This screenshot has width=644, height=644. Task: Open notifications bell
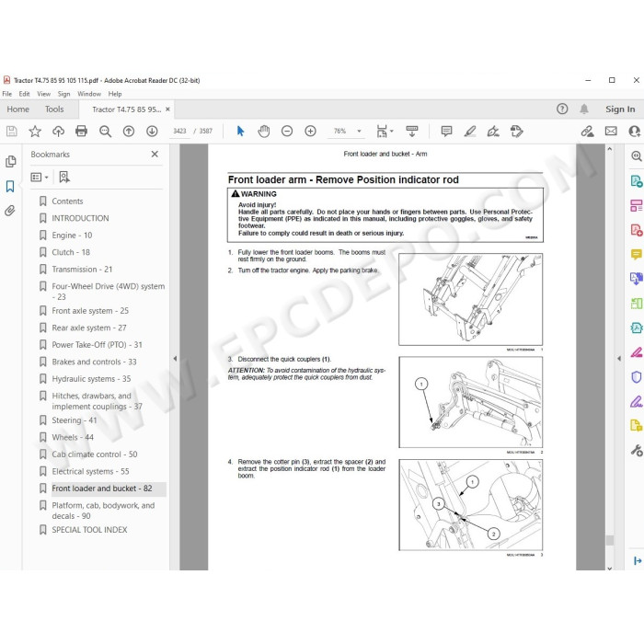[x=584, y=109]
